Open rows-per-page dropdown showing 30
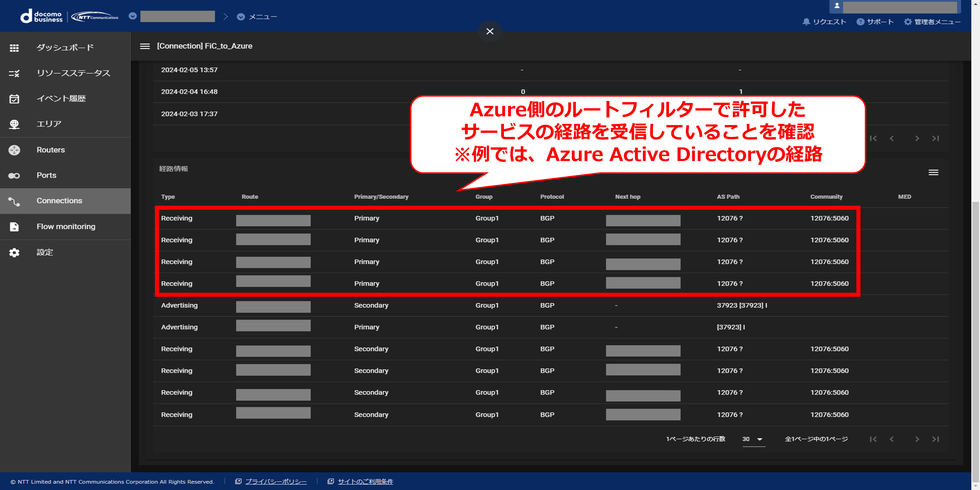This screenshot has width=980, height=490. click(x=754, y=440)
